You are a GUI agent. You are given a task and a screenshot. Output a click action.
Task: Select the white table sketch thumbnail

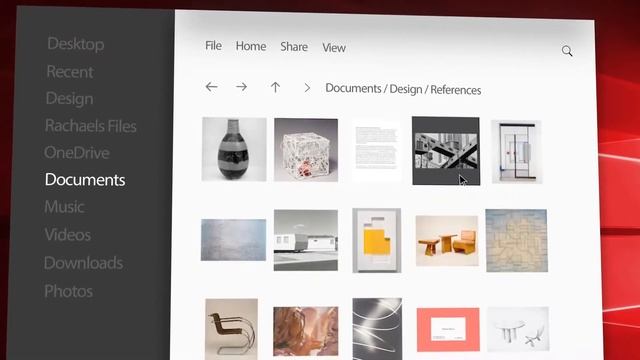[518, 329]
